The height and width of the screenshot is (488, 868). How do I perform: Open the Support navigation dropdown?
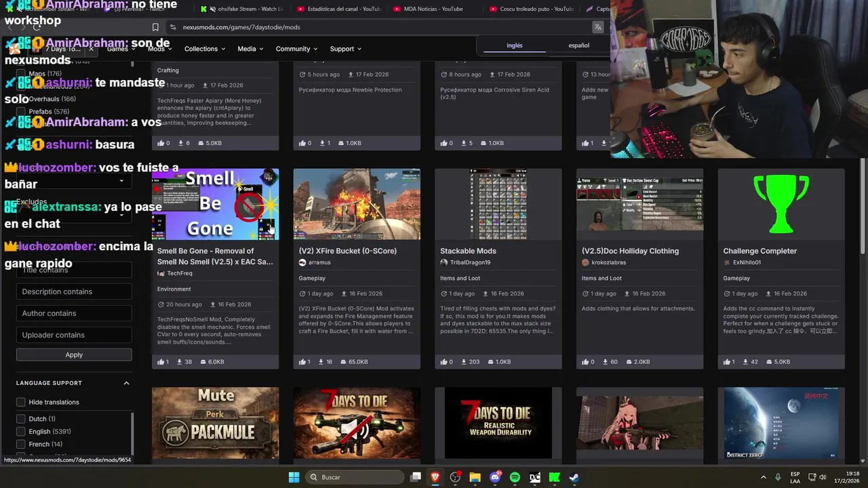[x=346, y=49]
